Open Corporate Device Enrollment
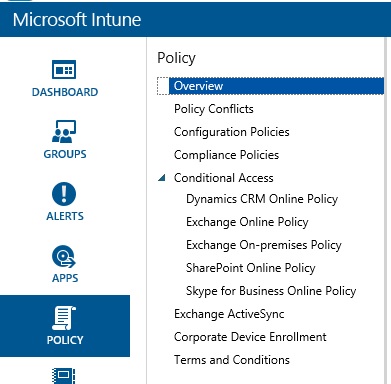 coord(250,337)
